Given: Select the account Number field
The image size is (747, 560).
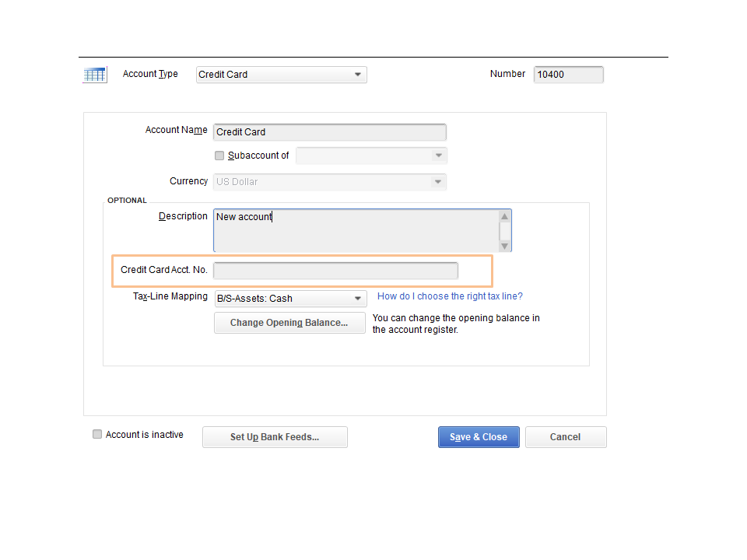Looking at the screenshot, I should pos(568,75).
